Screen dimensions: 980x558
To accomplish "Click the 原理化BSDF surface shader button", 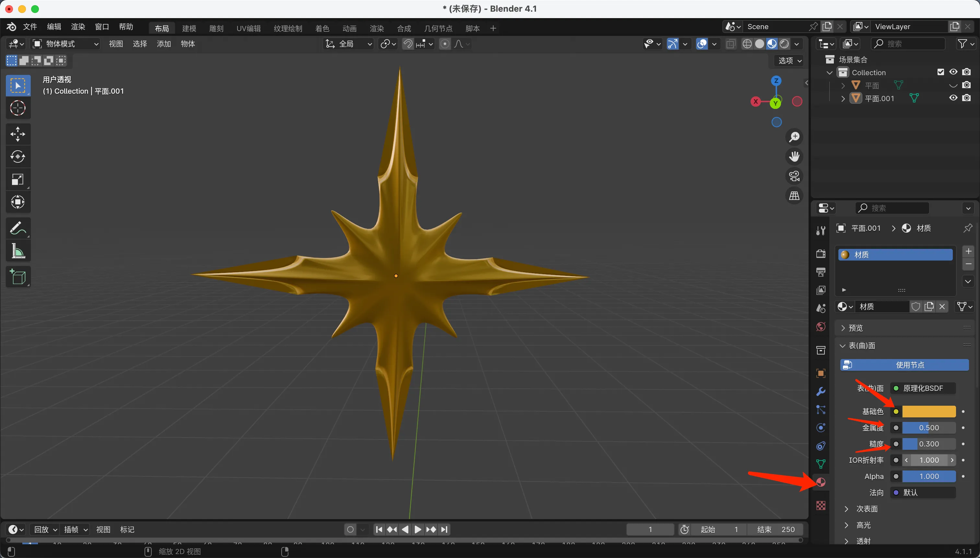I will click(923, 388).
